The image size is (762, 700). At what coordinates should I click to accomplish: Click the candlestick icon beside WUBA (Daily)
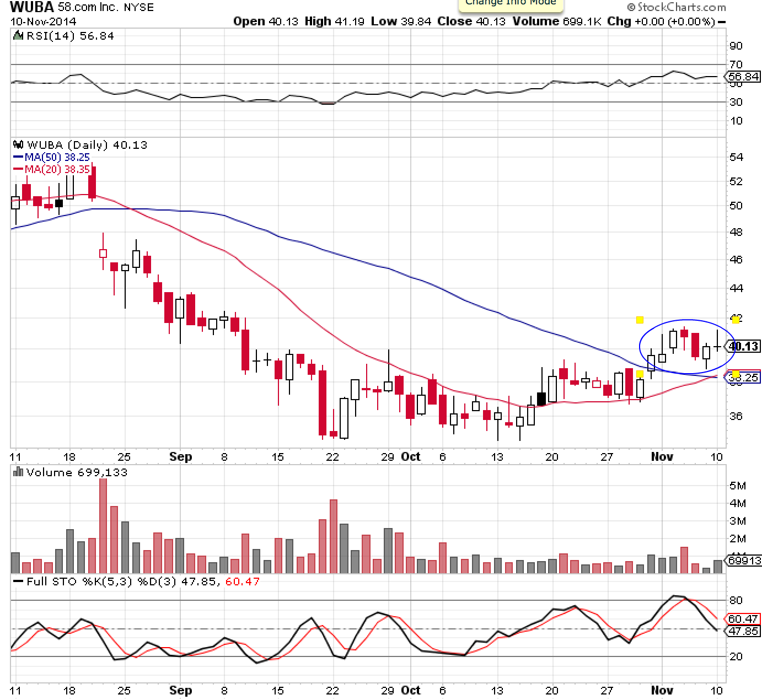point(18,145)
